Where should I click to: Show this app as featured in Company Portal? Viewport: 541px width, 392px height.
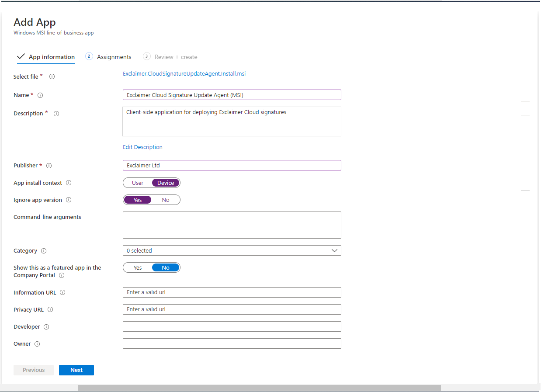click(x=138, y=267)
